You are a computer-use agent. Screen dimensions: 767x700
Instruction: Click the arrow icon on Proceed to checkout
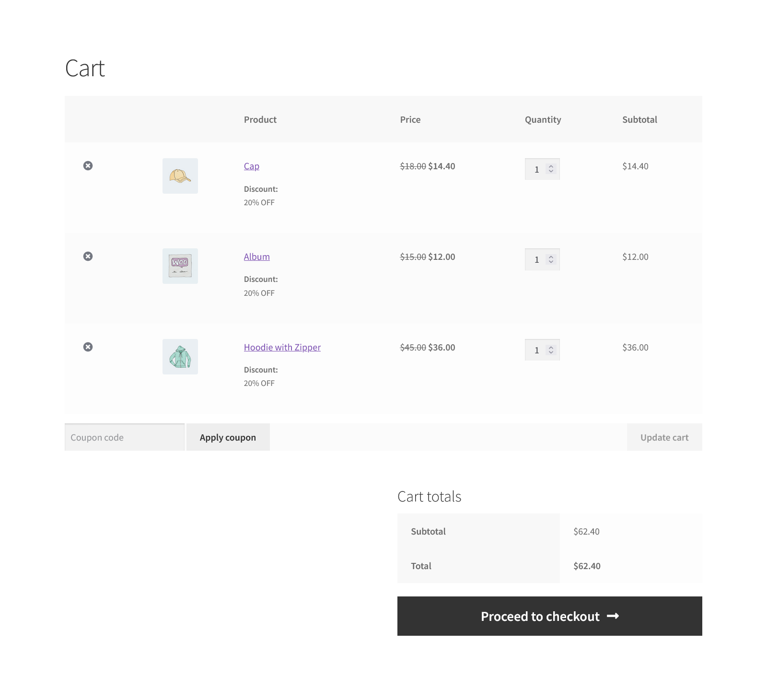[613, 617]
